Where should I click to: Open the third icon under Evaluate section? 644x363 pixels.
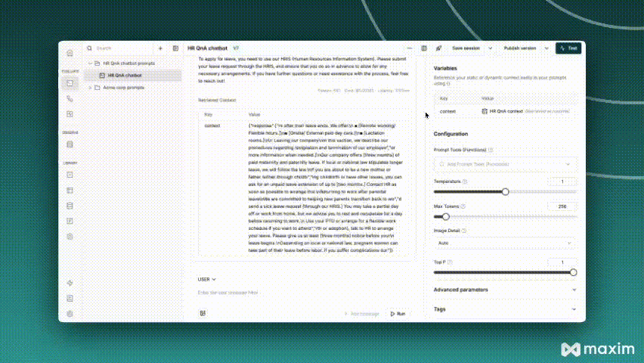[x=70, y=114]
